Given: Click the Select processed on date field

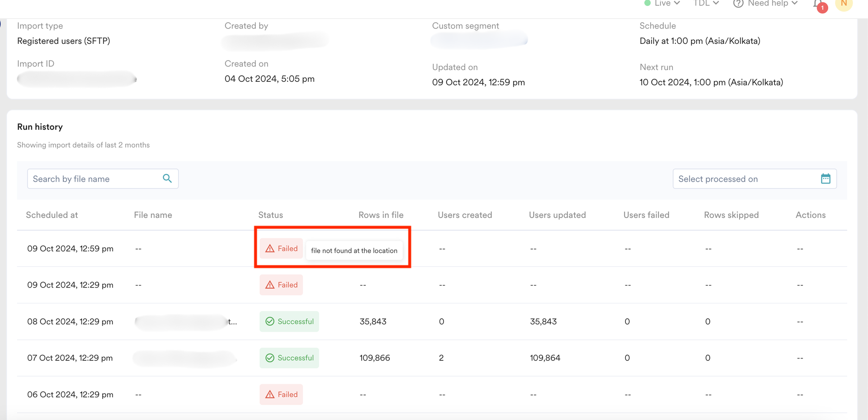Looking at the screenshot, I should [x=746, y=179].
